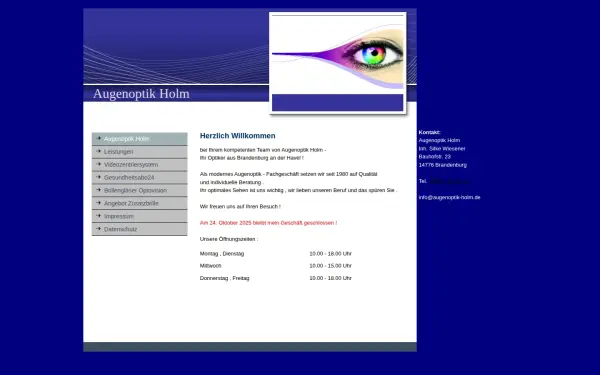The width and height of the screenshot is (600, 375).
Task: Open the Augenoptik Holm menu item
Action: pyautogui.click(x=140, y=139)
